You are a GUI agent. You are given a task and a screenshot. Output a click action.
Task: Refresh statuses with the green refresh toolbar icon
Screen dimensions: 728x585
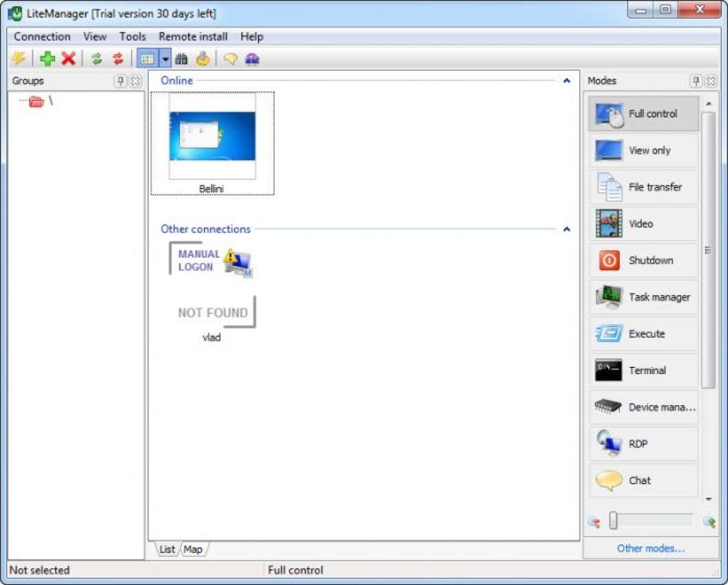[98, 59]
